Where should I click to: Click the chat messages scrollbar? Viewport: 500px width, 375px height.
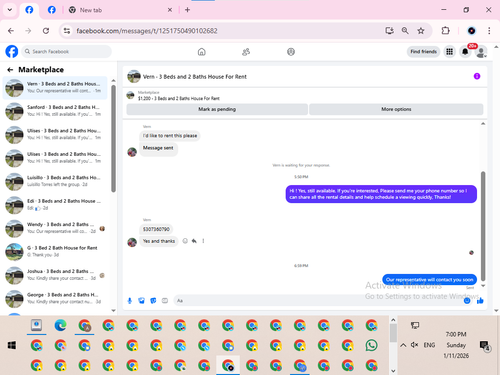483,227
